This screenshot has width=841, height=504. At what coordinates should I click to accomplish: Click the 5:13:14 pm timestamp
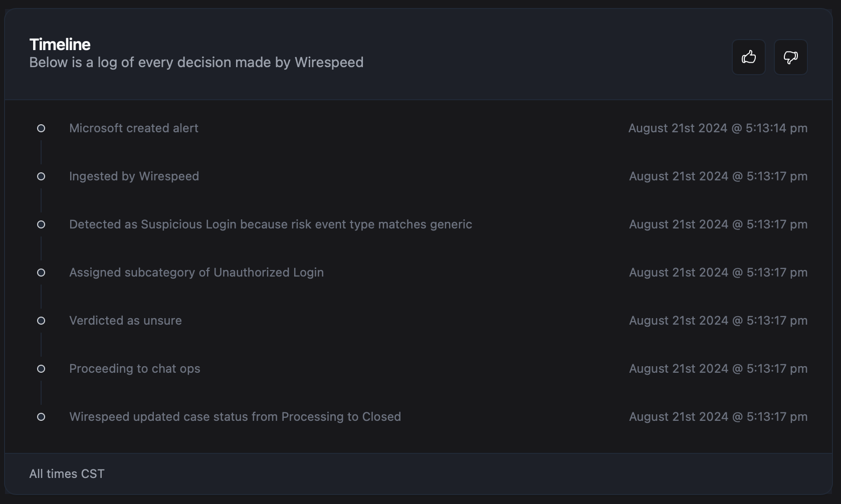(718, 128)
